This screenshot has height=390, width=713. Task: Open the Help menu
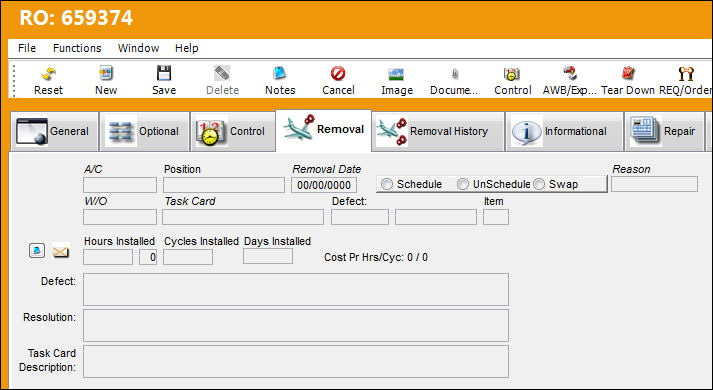click(186, 48)
